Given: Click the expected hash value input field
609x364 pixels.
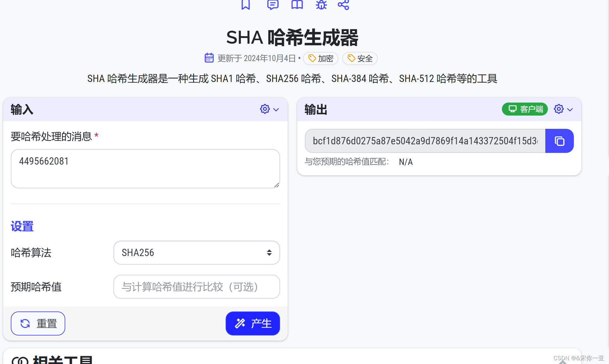Looking at the screenshot, I should 196,287.
